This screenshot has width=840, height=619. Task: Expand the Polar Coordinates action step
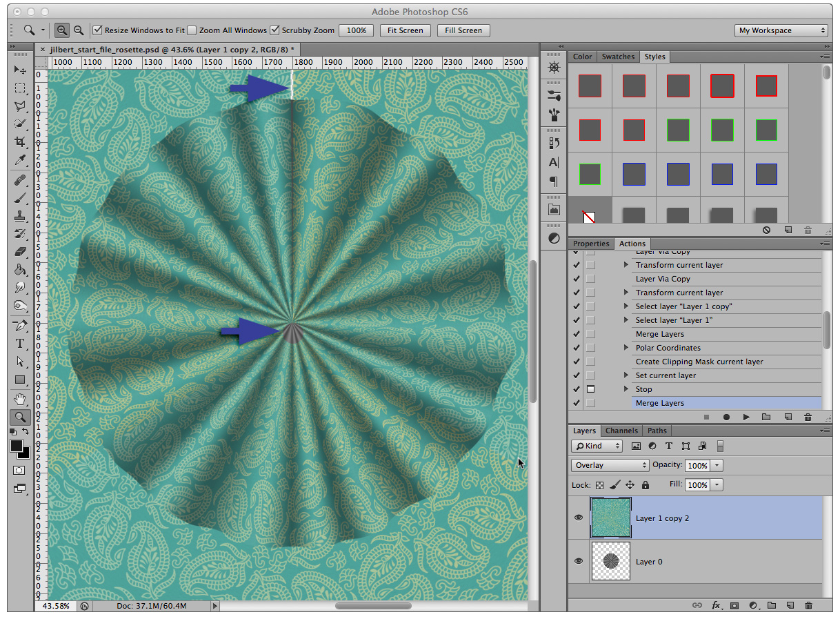click(626, 348)
